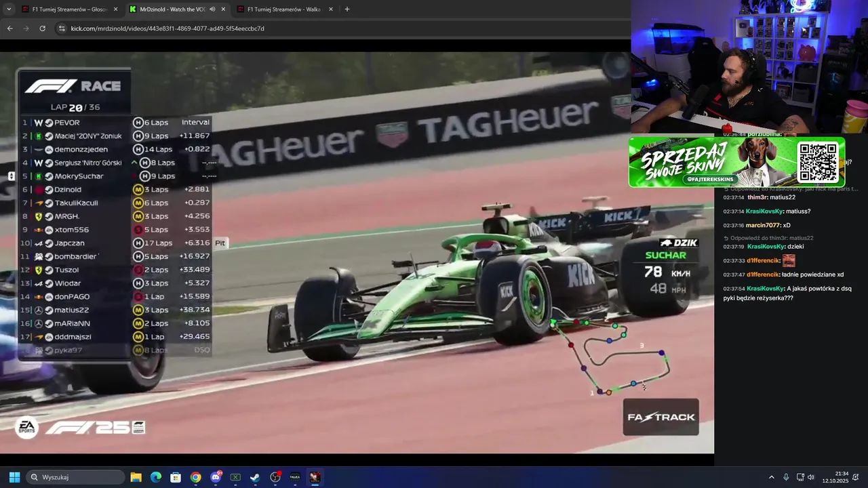This screenshot has height=488, width=868.
Task: Click the MokrySuchar row in standings
Action: pyautogui.click(x=115, y=176)
